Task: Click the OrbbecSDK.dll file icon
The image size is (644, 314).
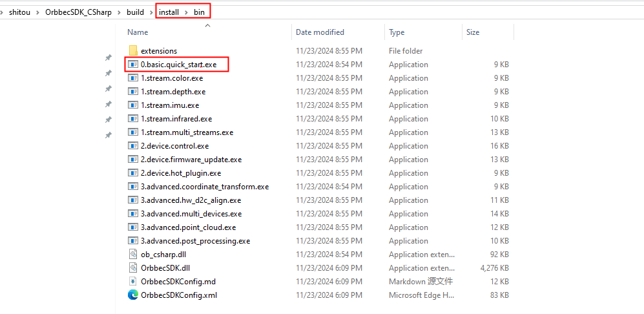Action: point(132,267)
